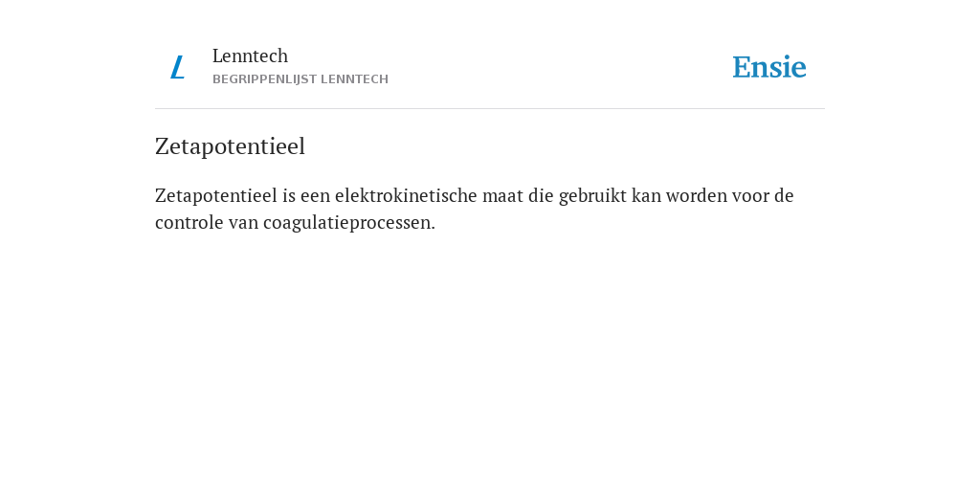Click the word coagulatieprocessen in the definition
This screenshot has height=490, width=980.
(x=348, y=222)
